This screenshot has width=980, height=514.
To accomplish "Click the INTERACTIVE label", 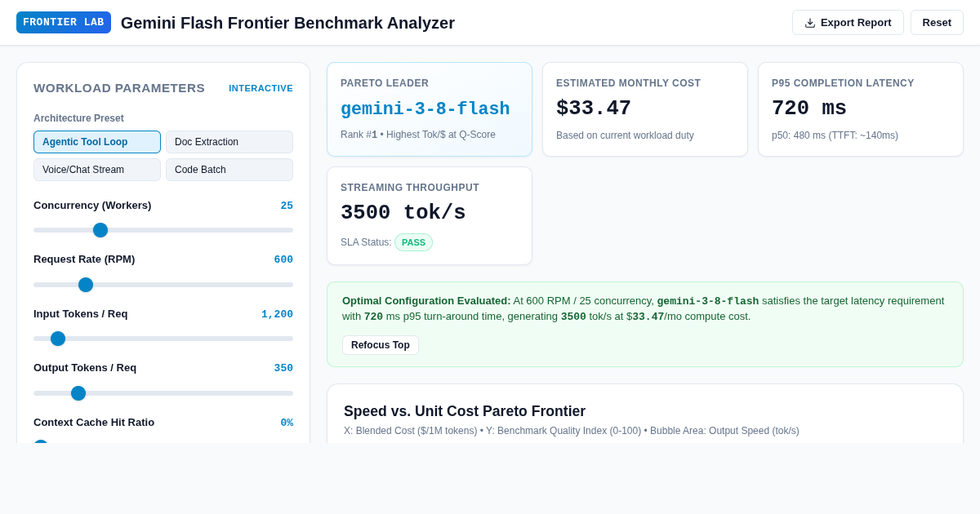I will point(261,88).
